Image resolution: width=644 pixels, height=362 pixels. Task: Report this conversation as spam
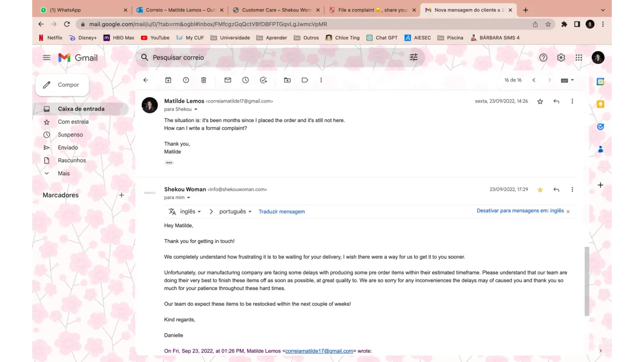point(186,80)
